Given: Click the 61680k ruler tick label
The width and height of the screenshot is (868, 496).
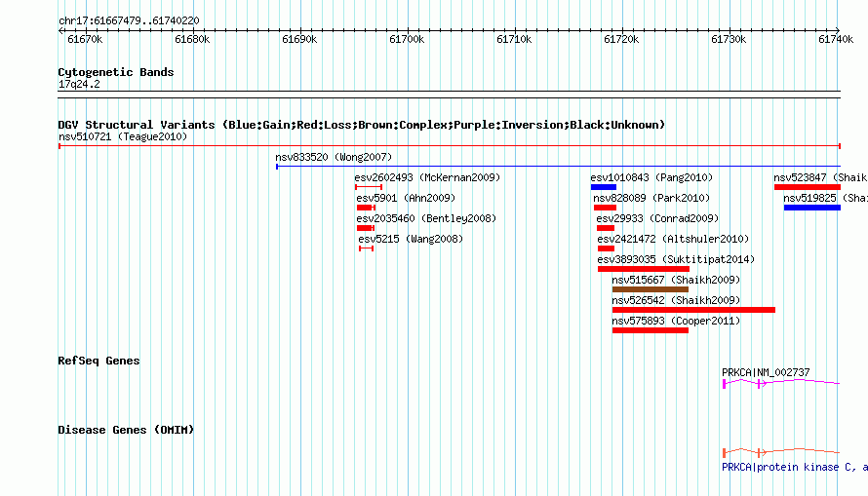Looking at the screenshot, I should tap(192, 39).
